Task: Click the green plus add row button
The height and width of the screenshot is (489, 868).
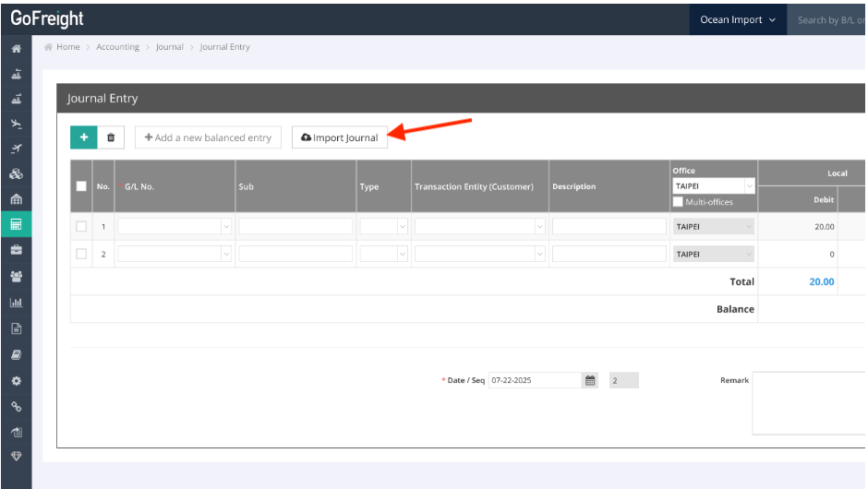Action: [x=83, y=137]
